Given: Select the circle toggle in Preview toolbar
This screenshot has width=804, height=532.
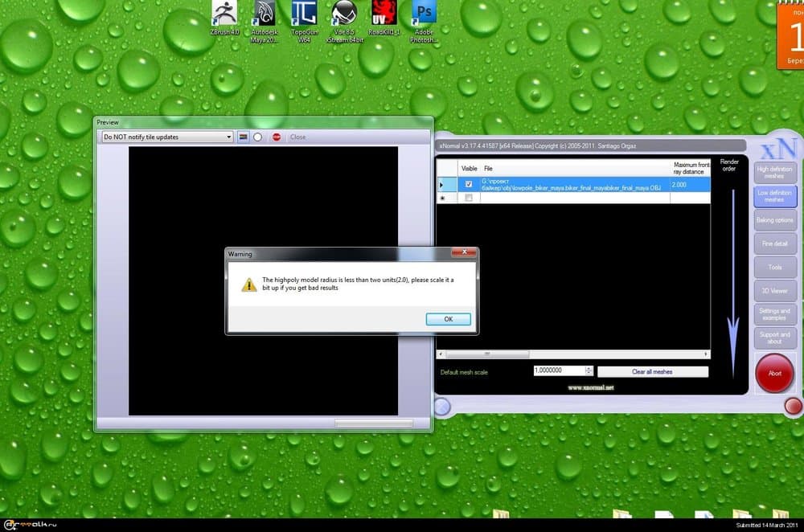Looking at the screenshot, I should pyautogui.click(x=258, y=137).
